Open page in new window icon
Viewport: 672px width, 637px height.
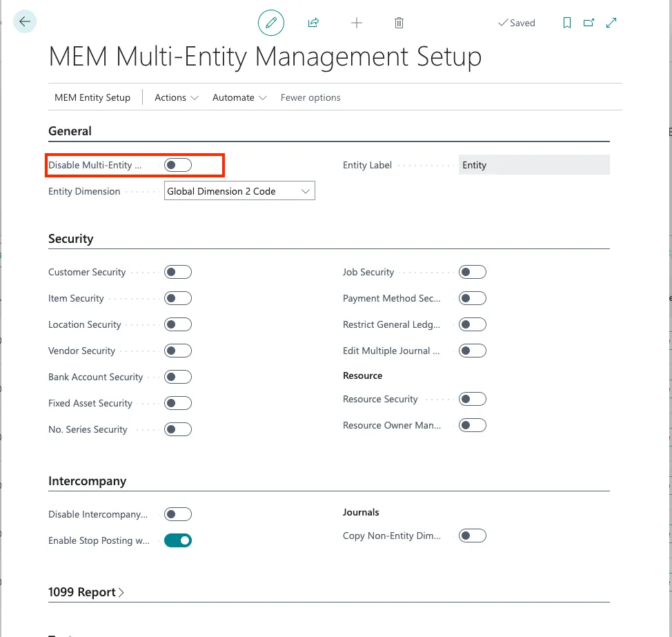point(589,23)
